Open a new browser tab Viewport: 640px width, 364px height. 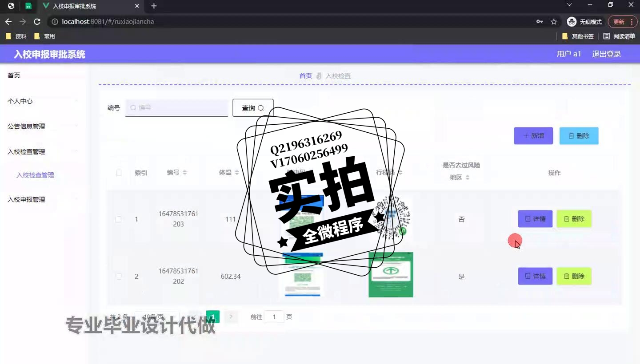click(154, 6)
